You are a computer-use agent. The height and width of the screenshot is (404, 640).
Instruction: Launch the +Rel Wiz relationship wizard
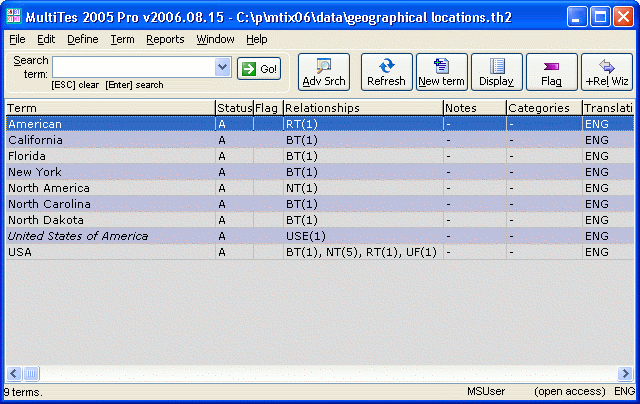pyautogui.click(x=607, y=72)
